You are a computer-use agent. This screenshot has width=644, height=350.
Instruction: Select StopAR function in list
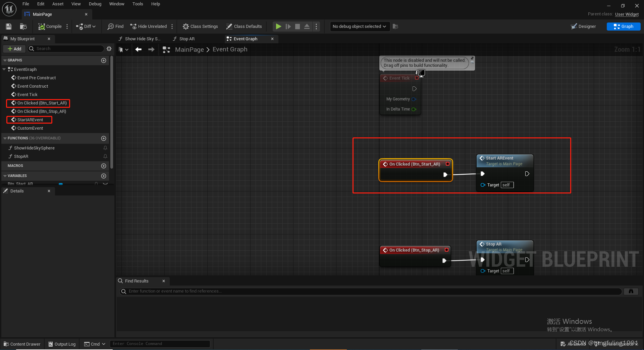[21, 156]
